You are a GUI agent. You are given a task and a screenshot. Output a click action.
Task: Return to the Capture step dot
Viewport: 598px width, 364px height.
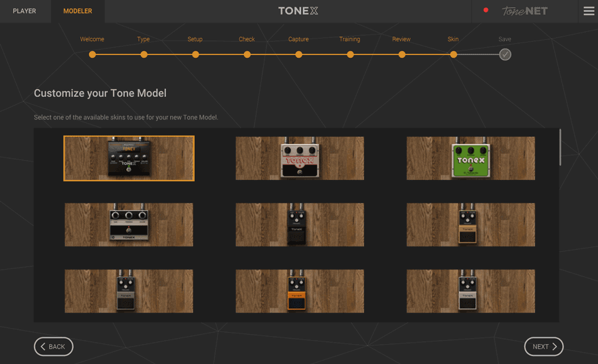coord(298,54)
